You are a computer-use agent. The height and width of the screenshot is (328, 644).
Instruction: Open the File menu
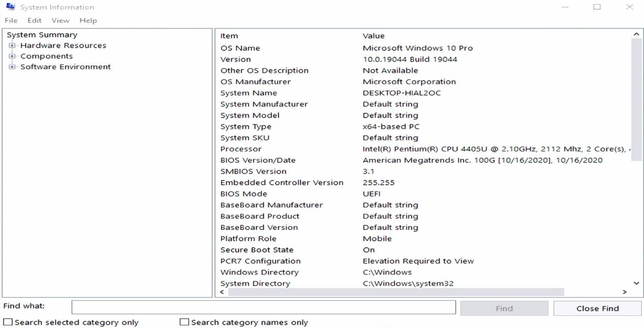(x=11, y=20)
